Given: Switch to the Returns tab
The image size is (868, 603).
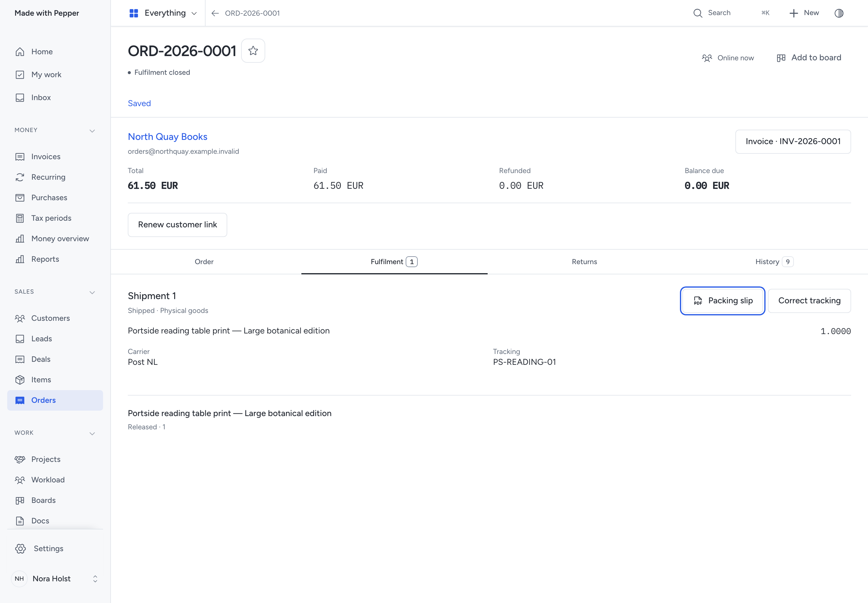Looking at the screenshot, I should pyautogui.click(x=584, y=262).
